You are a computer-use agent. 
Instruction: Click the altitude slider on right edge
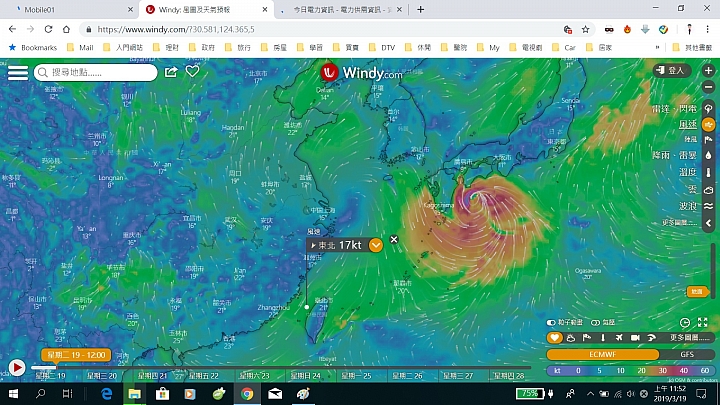(x=713, y=271)
